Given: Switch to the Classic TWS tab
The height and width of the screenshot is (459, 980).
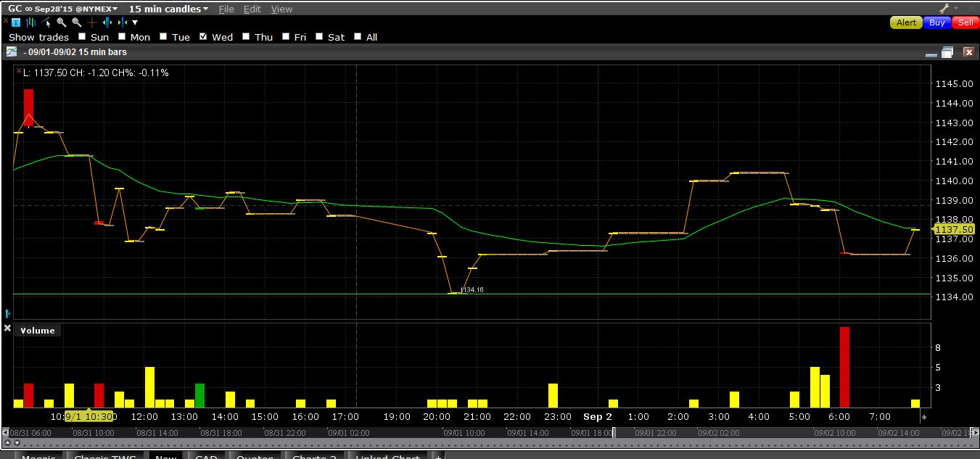Looking at the screenshot, I should tap(104, 455).
